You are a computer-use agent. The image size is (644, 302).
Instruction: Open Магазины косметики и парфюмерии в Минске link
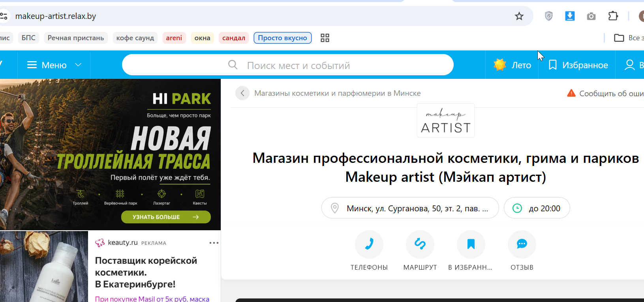pyautogui.click(x=338, y=93)
